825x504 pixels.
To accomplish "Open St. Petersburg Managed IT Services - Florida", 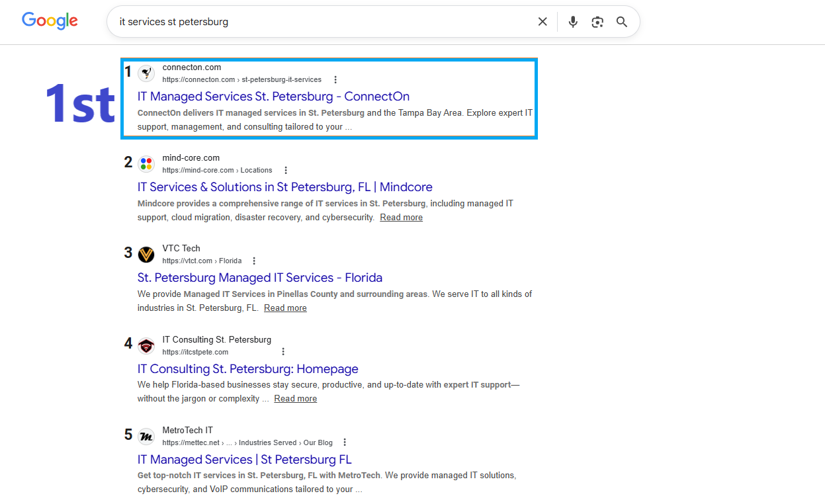I will click(260, 278).
